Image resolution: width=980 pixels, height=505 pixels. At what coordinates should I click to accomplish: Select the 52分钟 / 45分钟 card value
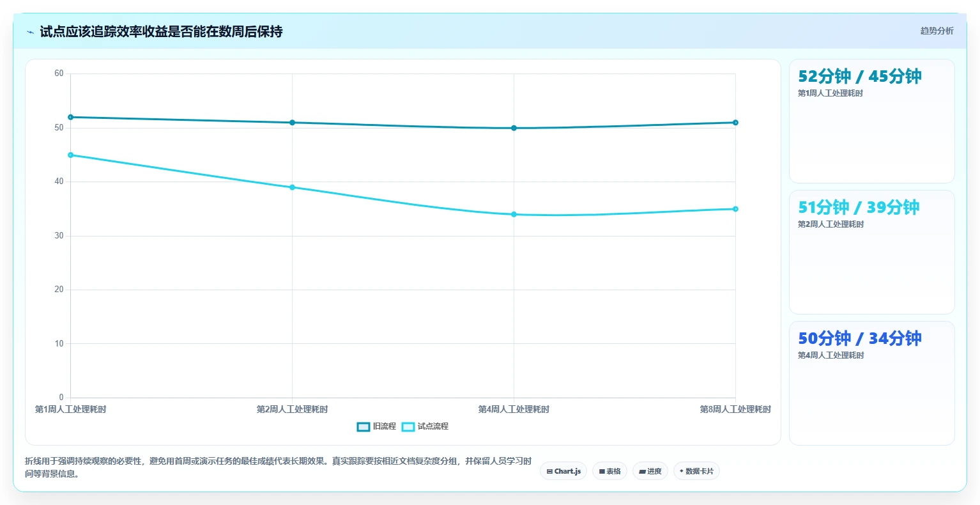coord(859,76)
